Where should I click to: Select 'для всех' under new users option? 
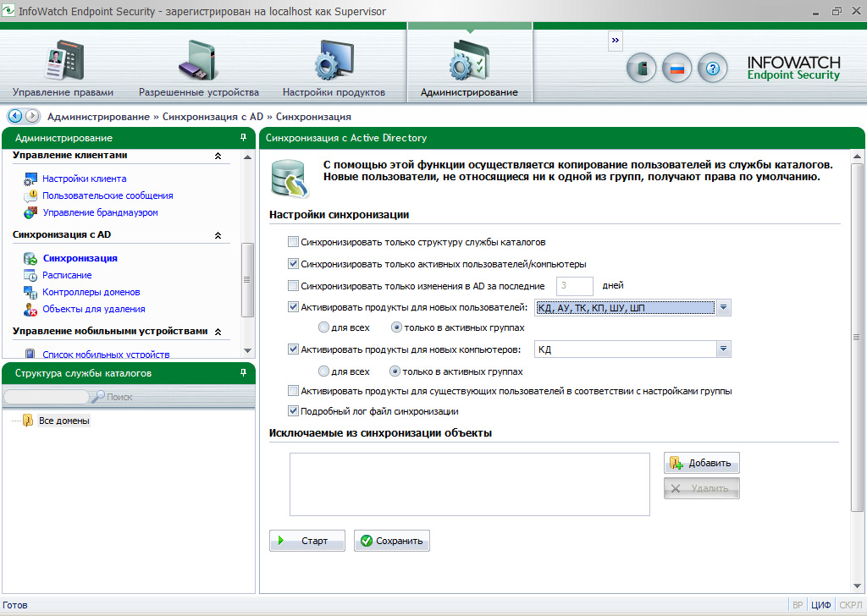coord(324,327)
